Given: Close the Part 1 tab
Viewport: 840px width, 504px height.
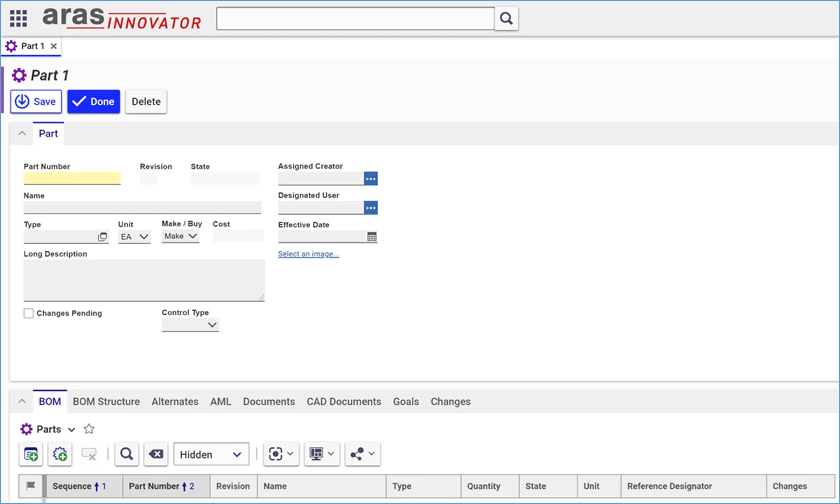Looking at the screenshot, I should coord(54,46).
